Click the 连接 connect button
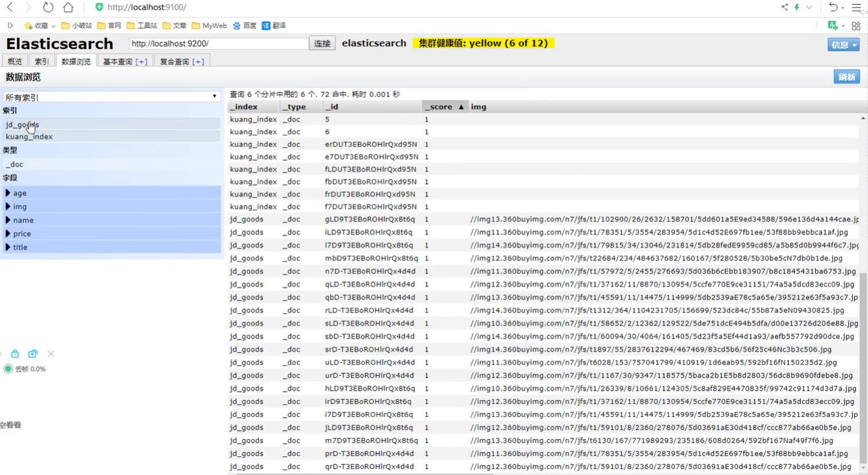868x475 pixels. (322, 43)
